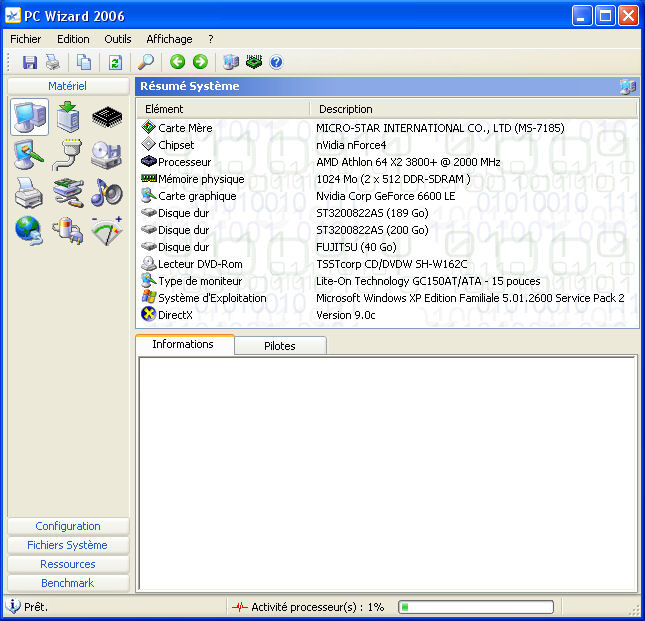645x621 pixels.
Task: Open the Printer icon in hardware panel
Action: (x=29, y=192)
